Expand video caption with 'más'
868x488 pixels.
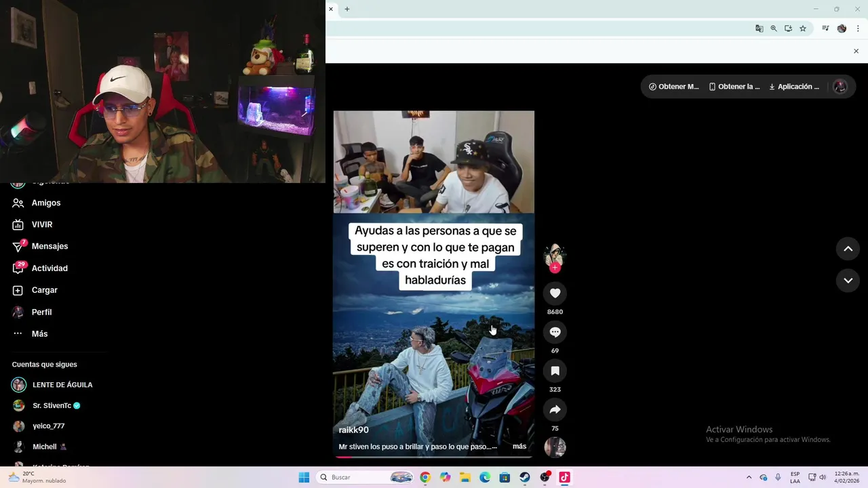(519, 447)
